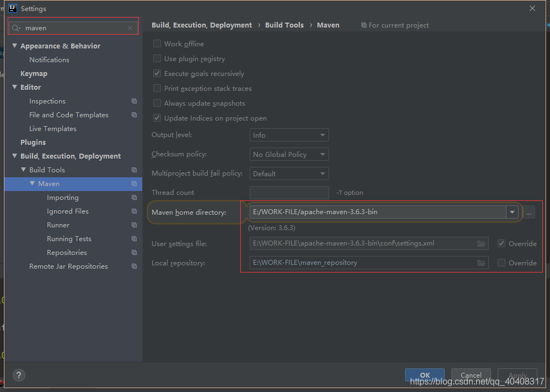The image size is (550, 392).
Task: Browse folder for User settings file
Action: [x=481, y=243]
